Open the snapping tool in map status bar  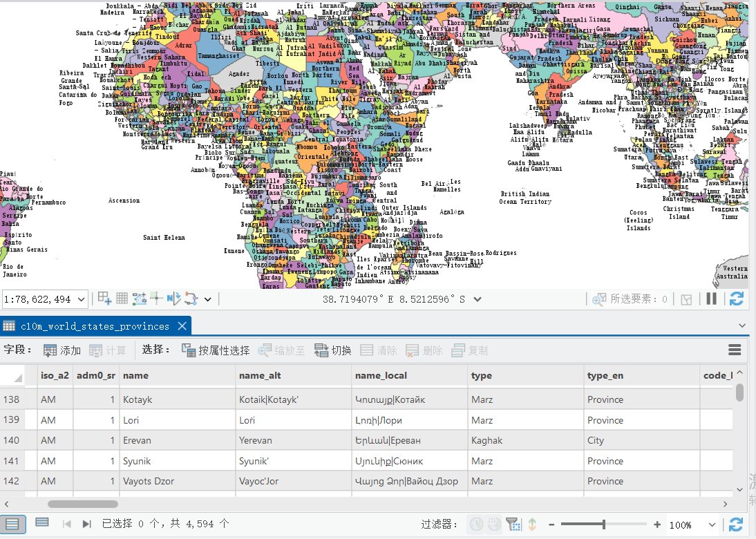(140, 299)
